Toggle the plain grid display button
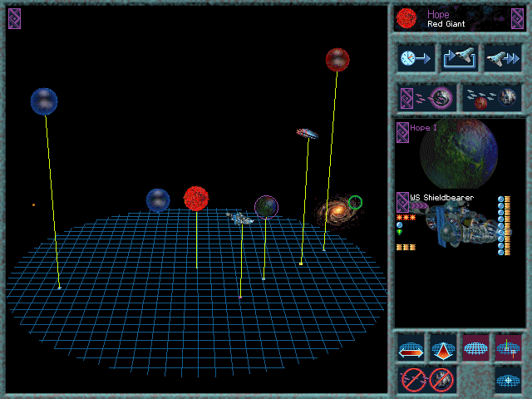532x399 pixels. click(475, 347)
